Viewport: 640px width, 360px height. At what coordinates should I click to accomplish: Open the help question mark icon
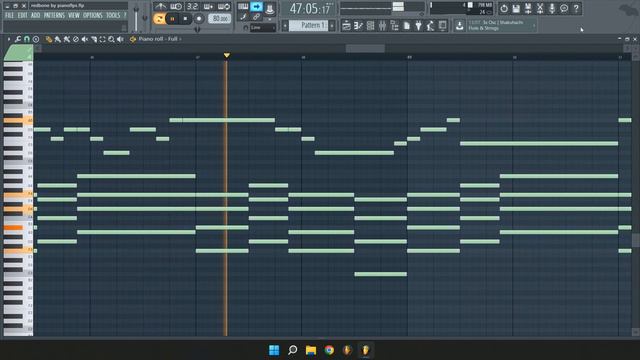click(x=576, y=9)
